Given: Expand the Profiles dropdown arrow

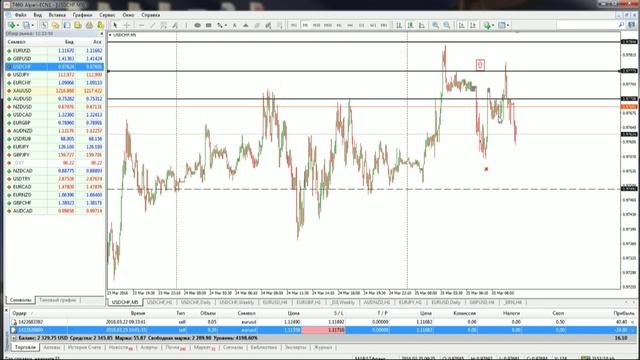Looking at the screenshot, I should (x=33, y=25).
